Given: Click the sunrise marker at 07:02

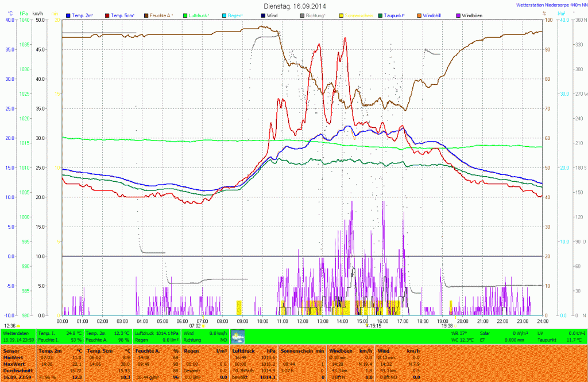Looking at the screenshot, I should point(203,326).
